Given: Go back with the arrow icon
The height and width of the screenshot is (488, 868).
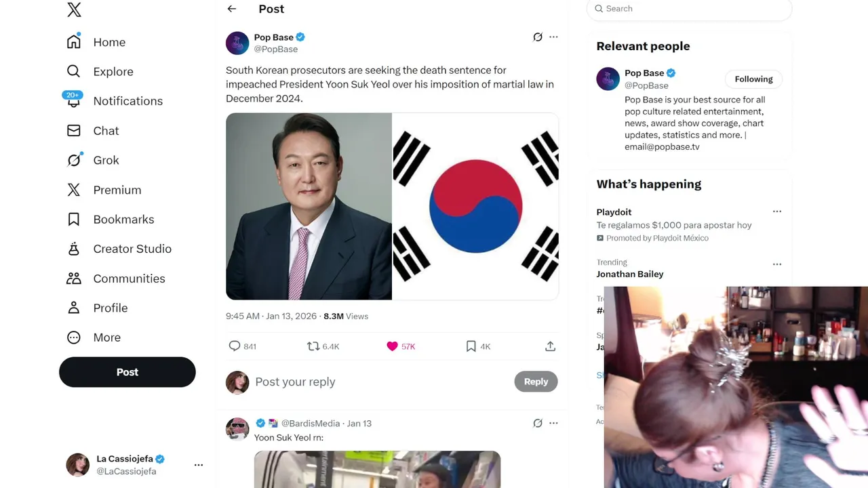Looking at the screenshot, I should (232, 9).
